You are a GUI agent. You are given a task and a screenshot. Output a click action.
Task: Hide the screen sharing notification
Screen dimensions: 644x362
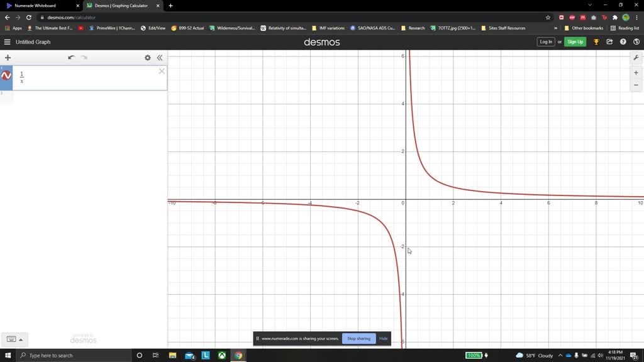click(382, 338)
